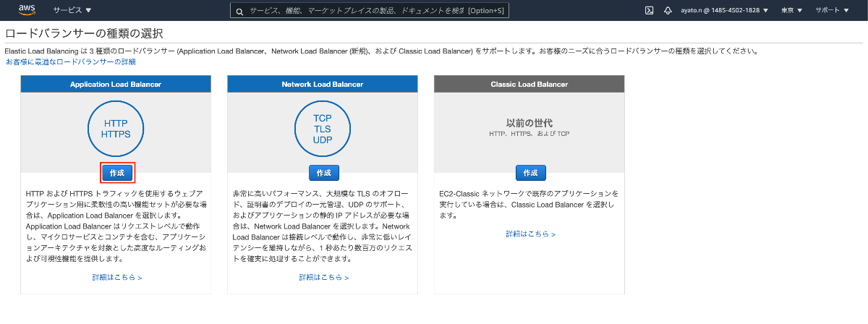Click 作成 for Application Load Balancer
The image size is (868, 324).
tap(117, 173)
